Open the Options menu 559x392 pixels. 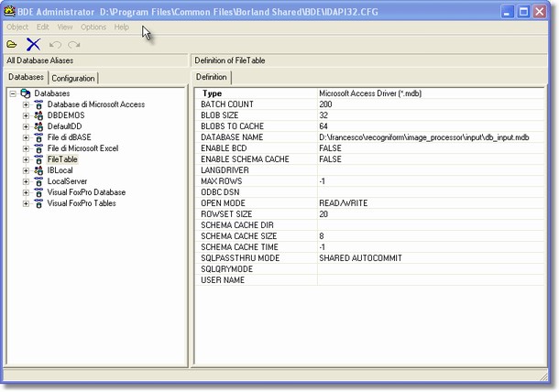click(x=93, y=27)
